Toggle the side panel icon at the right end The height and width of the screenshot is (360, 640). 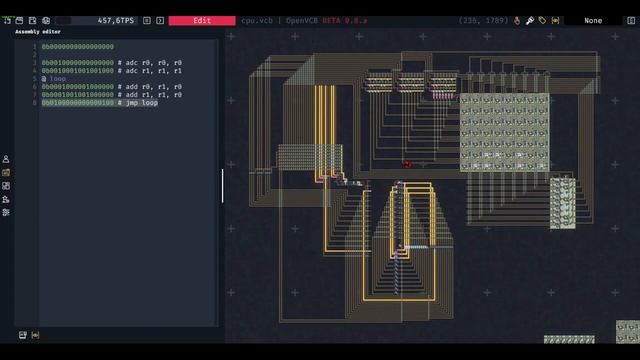(631, 20)
